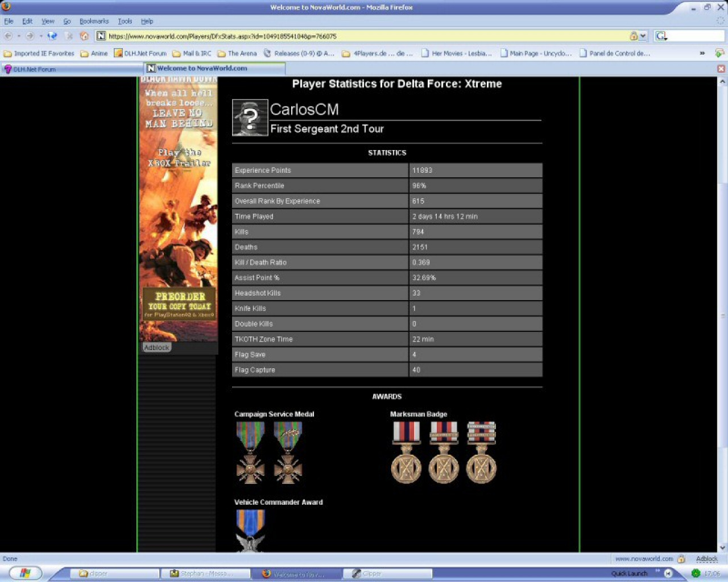728x582 pixels.
Task: Open the File menu
Action: 9,21
